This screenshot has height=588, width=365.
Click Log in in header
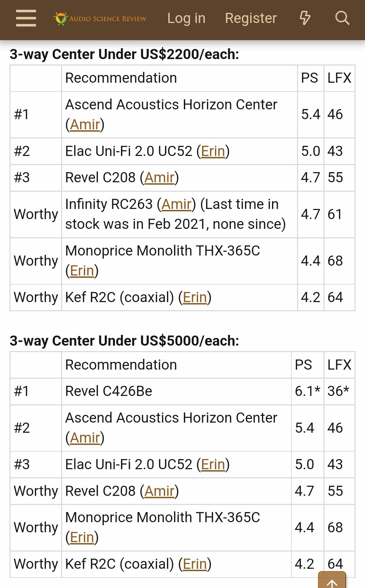pos(186,18)
